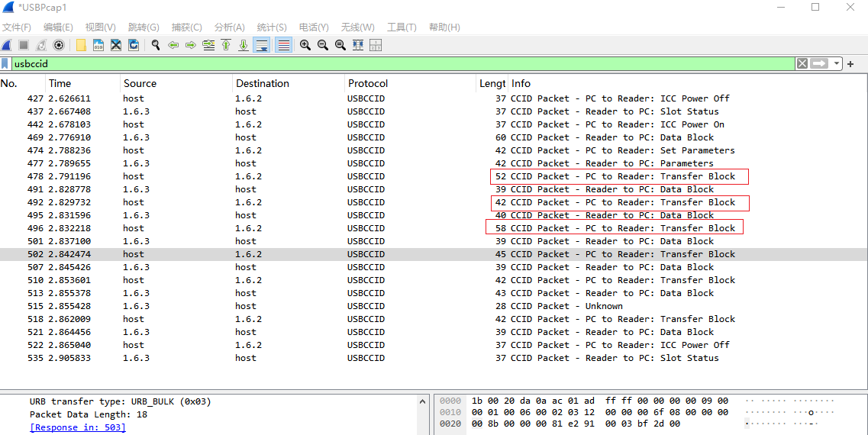Image resolution: width=868 pixels, height=435 pixels.
Task: Sort by the No. column header
Action: click(22, 84)
